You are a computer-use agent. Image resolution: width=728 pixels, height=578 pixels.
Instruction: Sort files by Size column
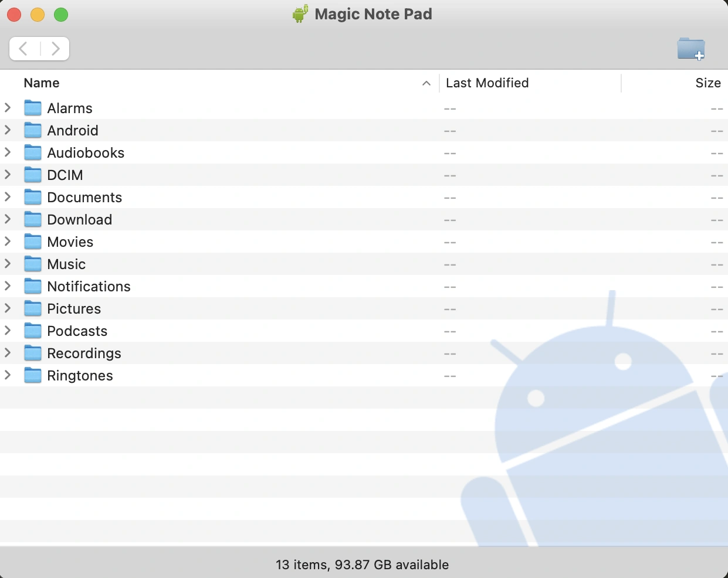coord(707,83)
